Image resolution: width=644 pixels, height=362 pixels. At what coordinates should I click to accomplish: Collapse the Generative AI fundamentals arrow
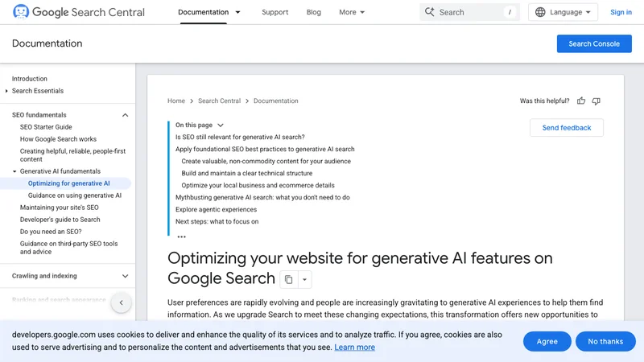click(x=14, y=171)
